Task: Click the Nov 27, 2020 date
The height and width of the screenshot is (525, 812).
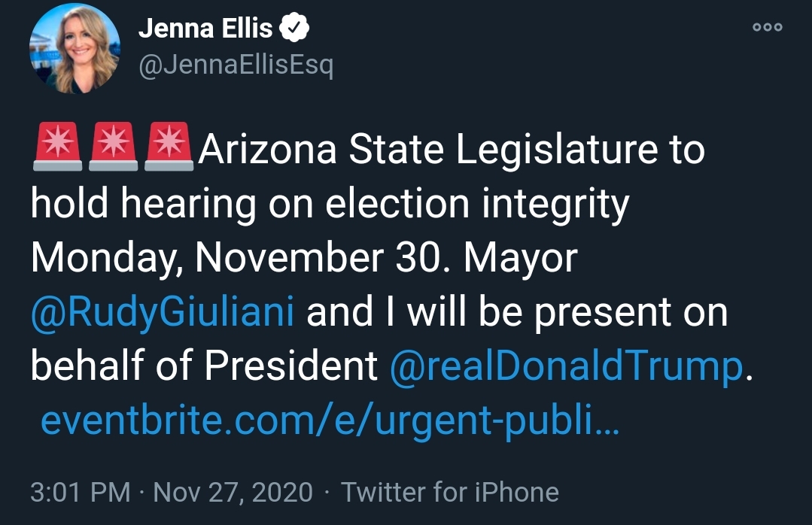Action: pyautogui.click(x=233, y=492)
